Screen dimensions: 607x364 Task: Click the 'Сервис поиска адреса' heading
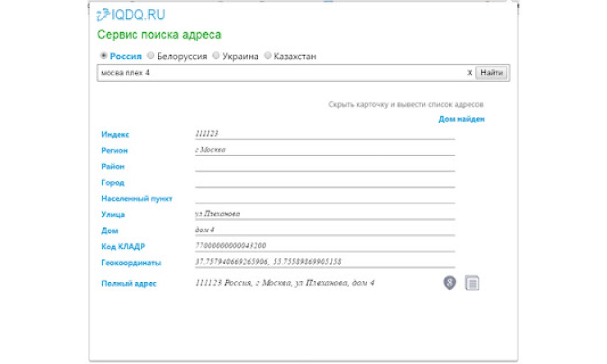click(x=159, y=35)
